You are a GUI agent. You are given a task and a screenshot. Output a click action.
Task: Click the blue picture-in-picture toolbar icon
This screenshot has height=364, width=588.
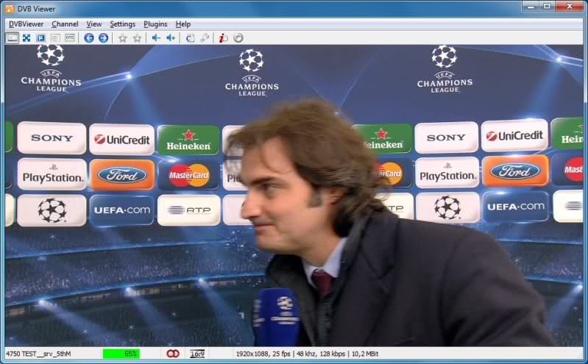point(41,38)
